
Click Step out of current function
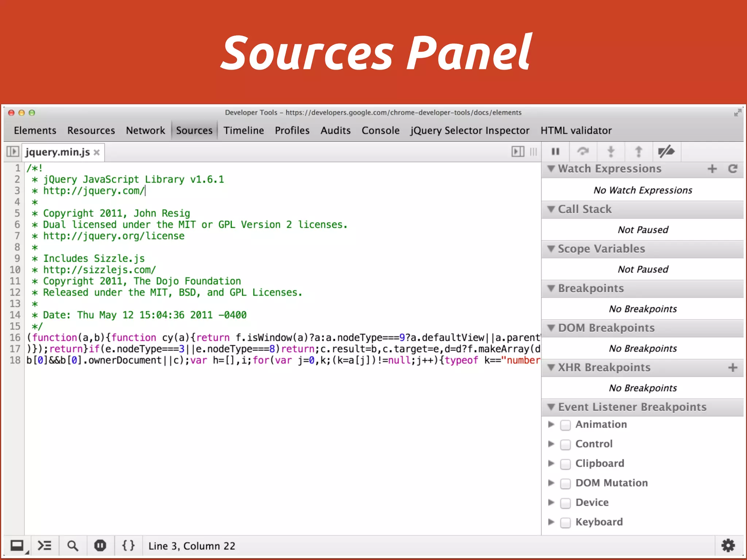[x=639, y=151]
